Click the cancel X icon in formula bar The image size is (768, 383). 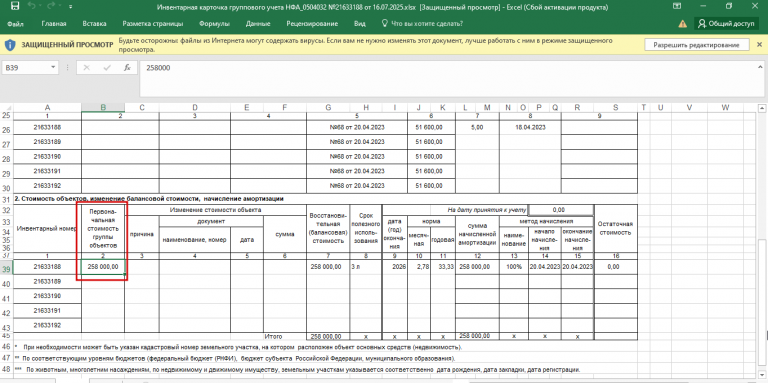(x=87, y=68)
